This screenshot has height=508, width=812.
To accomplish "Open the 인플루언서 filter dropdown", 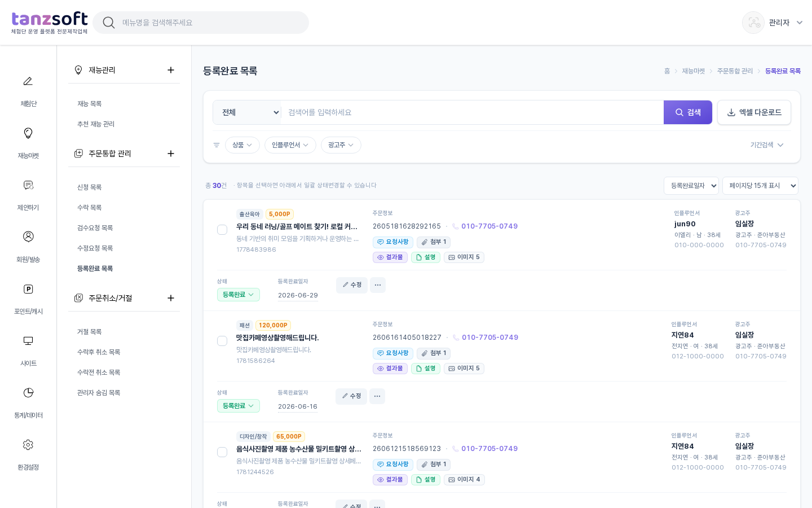I will click(290, 145).
